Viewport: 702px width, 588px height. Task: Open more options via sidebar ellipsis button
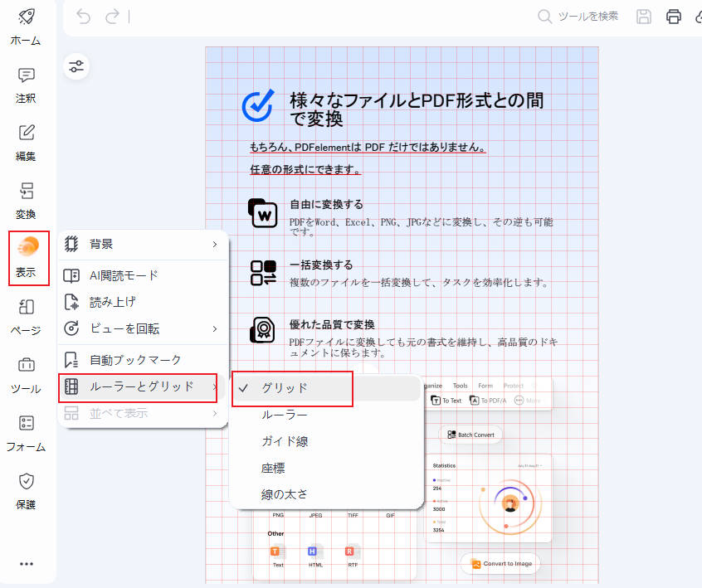26,564
